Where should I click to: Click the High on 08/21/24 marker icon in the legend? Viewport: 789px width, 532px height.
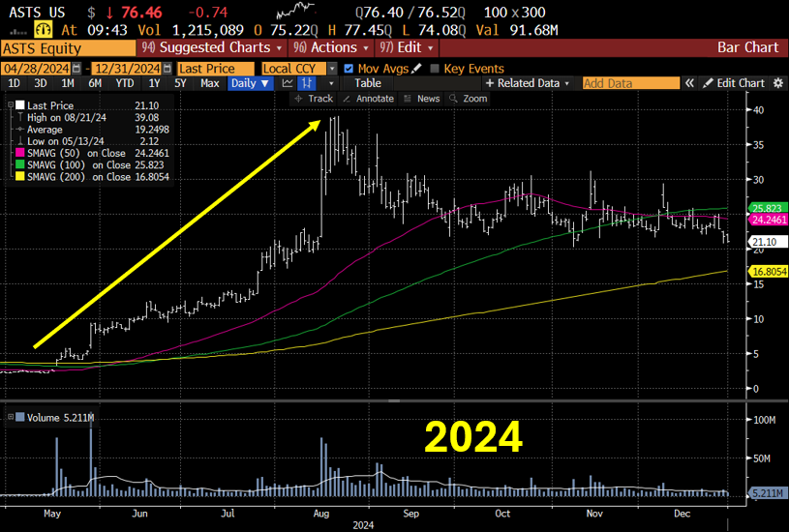click(x=20, y=118)
